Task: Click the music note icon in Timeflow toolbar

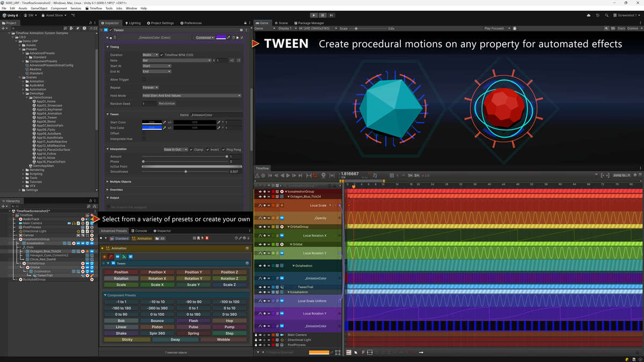Action: coord(375,175)
